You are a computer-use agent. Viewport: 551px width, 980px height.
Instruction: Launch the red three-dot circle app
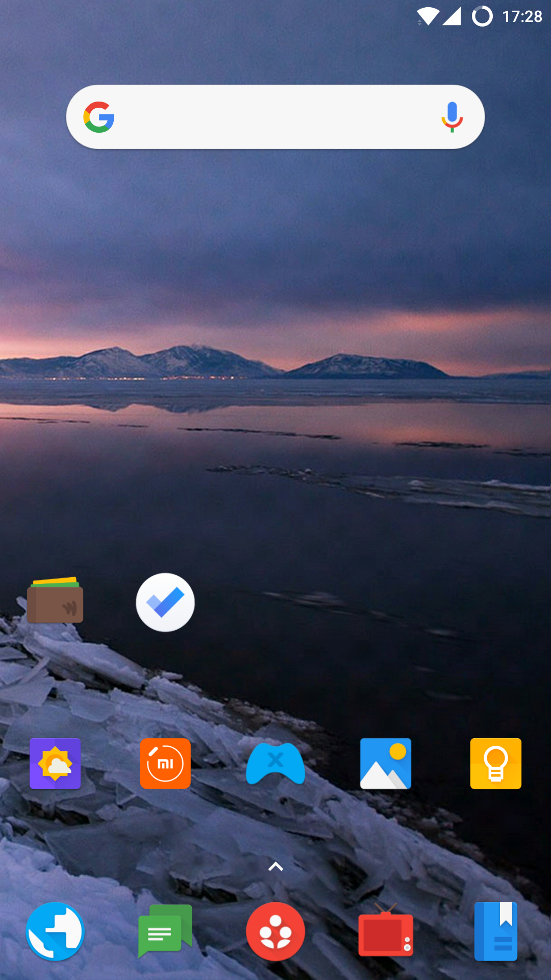[x=275, y=932]
